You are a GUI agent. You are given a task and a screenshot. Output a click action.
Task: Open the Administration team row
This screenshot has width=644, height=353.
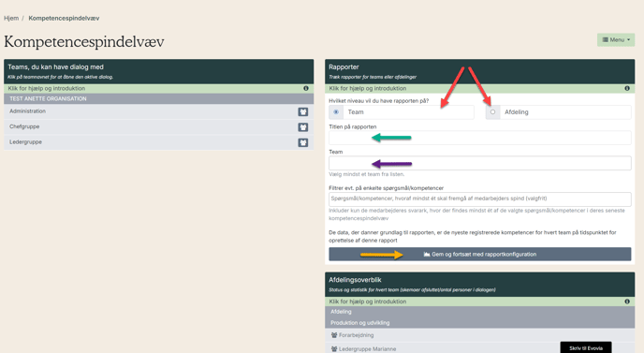(x=158, y=111)
